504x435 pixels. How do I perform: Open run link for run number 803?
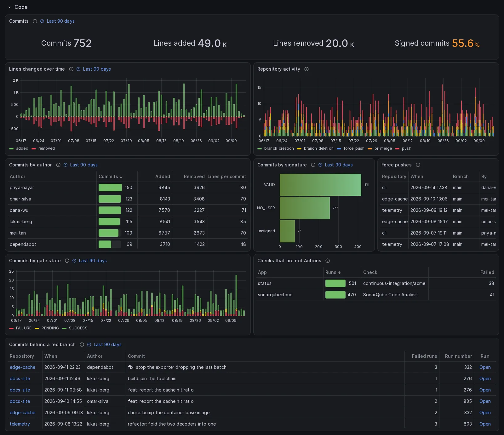(485, 424)
